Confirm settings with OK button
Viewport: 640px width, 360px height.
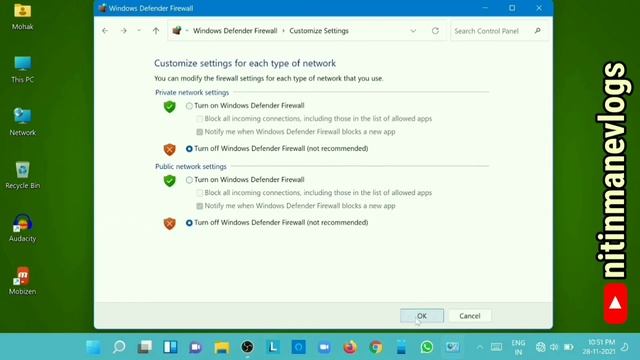click(422, 316)
